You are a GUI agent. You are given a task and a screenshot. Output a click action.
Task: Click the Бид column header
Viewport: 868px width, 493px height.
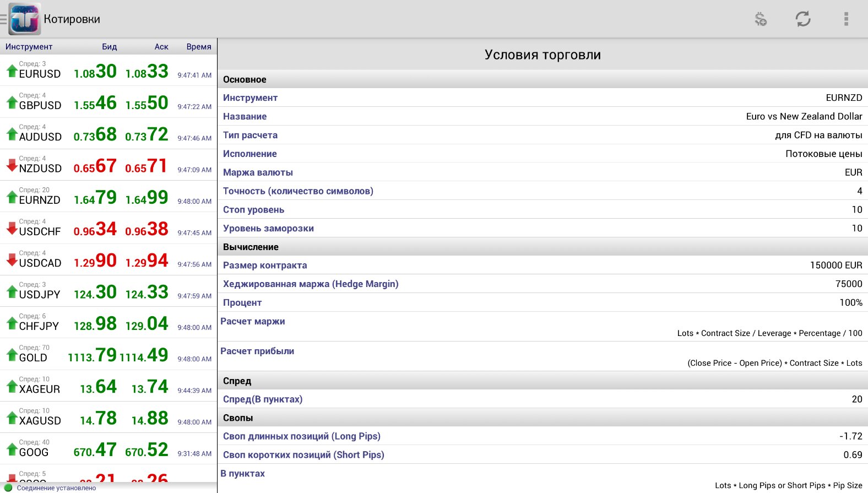pyautogui.click(x=109, y=47)
